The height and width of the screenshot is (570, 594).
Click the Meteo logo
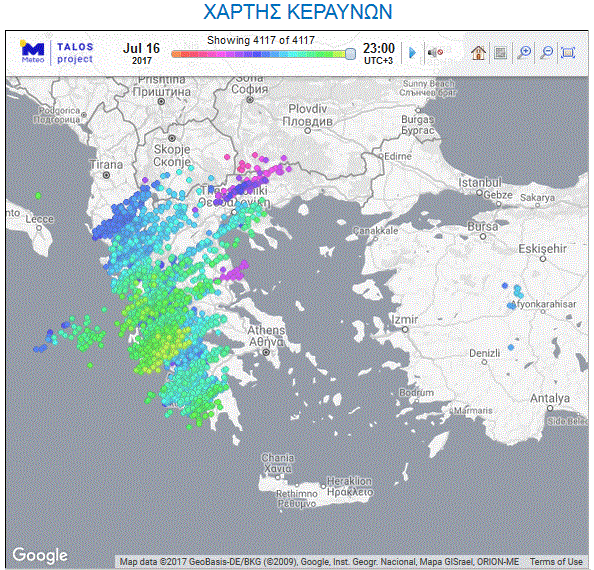click(32, 52)
